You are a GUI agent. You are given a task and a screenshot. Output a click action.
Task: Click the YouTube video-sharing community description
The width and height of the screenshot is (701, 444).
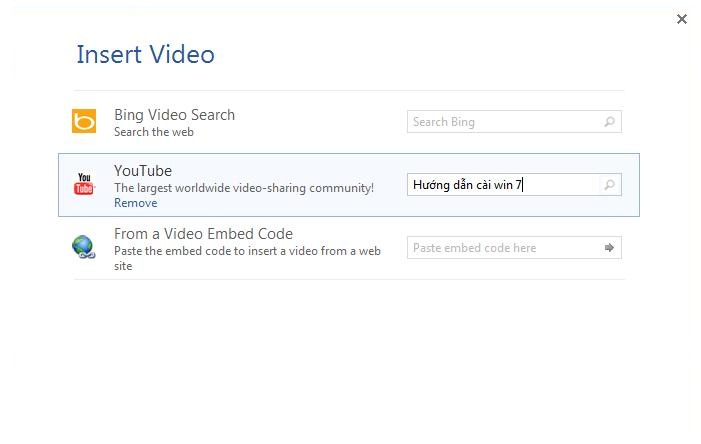(243, 188)
